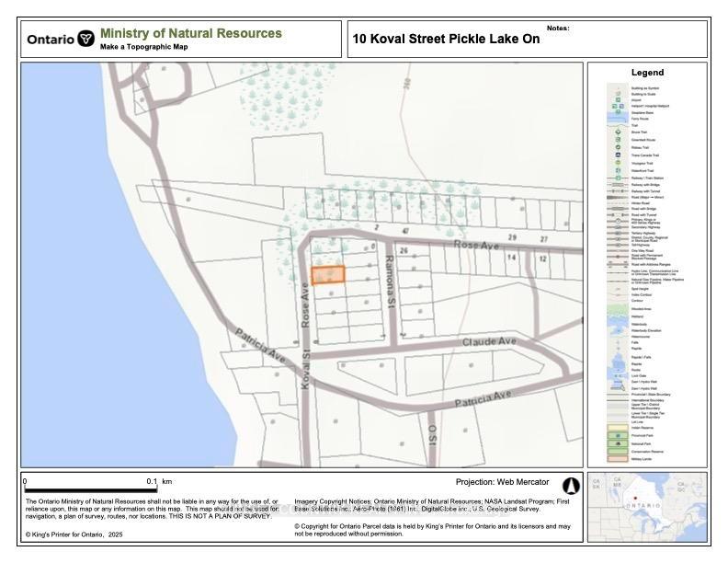Click the Trans Canada Trail legend icon

click(618, 155)
